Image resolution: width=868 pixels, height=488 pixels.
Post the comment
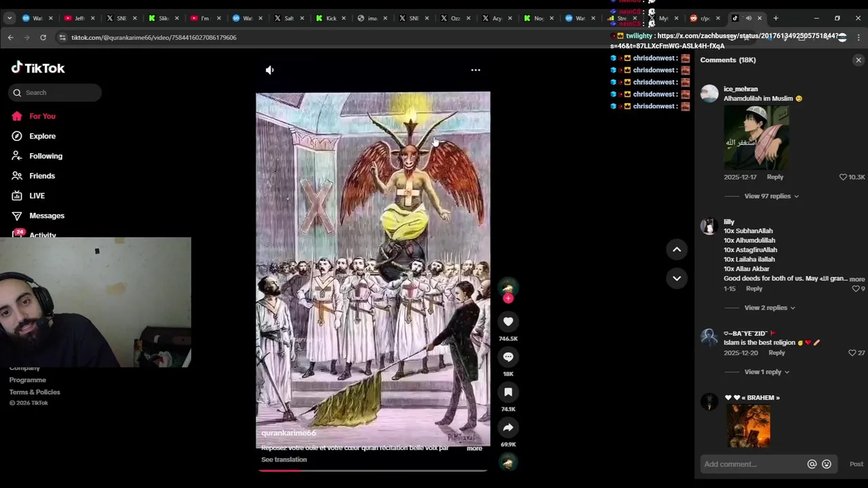point(856,464)
